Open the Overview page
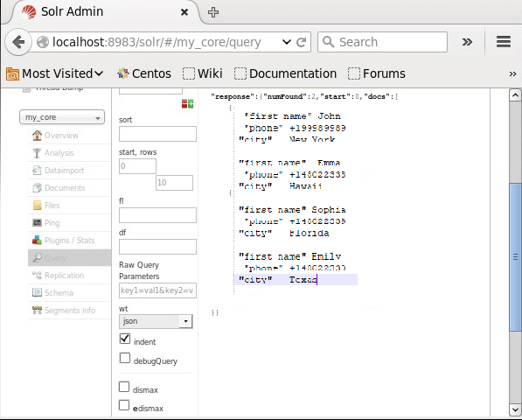This screenshot has width=522, height=420. [x=70, y=136]
